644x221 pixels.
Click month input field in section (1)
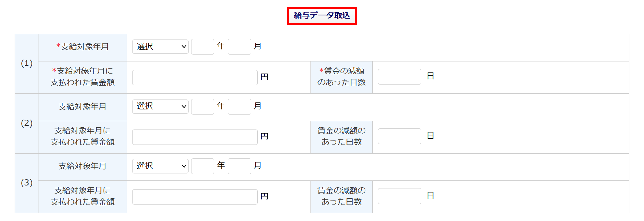point(239,47)
